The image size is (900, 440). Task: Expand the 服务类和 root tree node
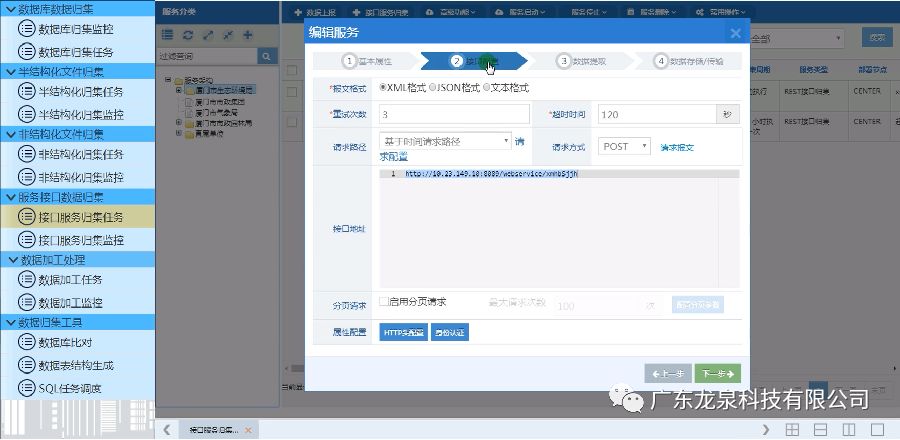pos(165,80)
